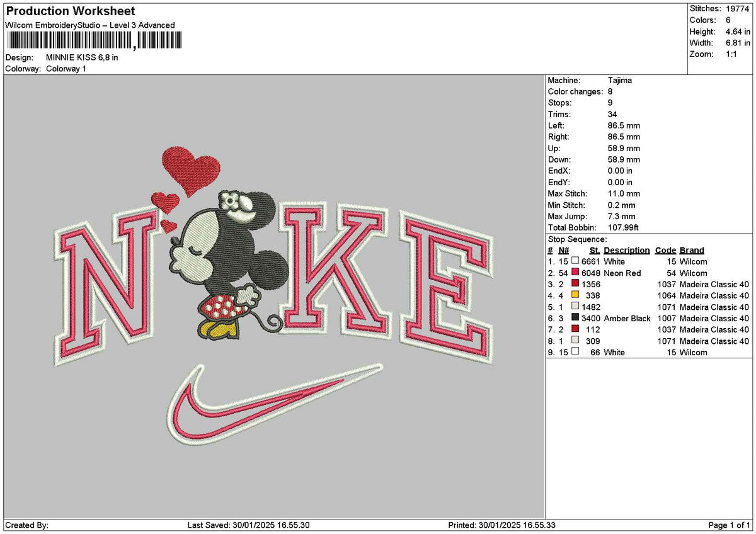Choose the yellow swatch beside 338 stitches

pos(575,295)
